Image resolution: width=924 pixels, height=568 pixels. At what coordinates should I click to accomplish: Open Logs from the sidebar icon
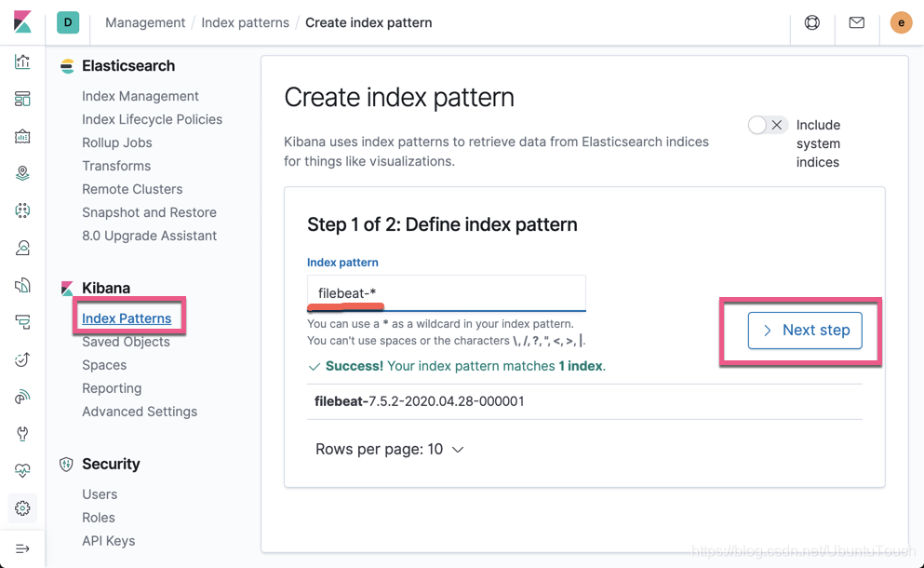22,285
